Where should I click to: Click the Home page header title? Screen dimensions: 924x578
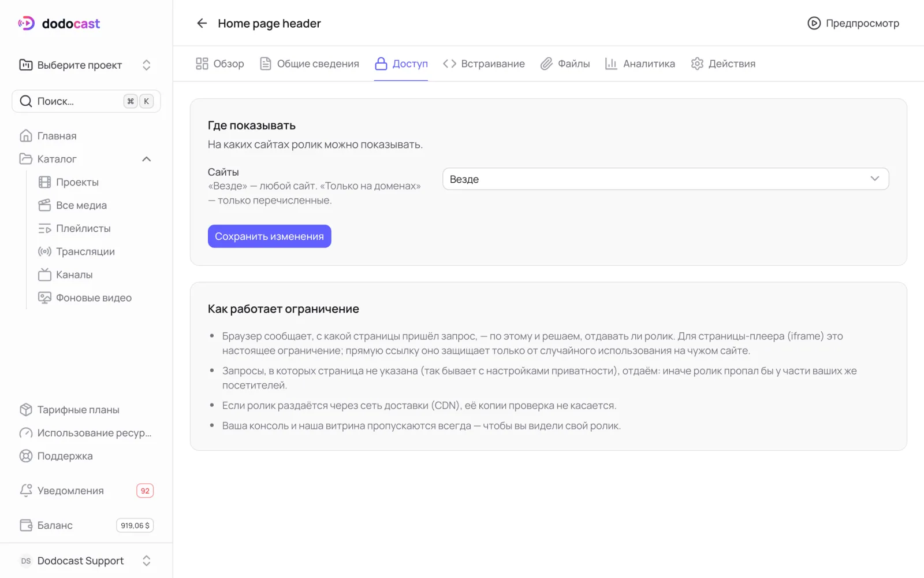[269, 23]
